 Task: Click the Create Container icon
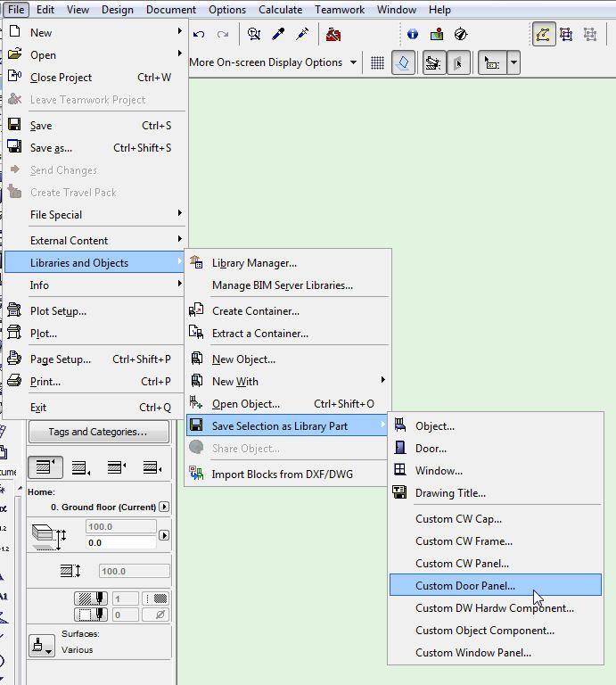click(x=196, y=310)
